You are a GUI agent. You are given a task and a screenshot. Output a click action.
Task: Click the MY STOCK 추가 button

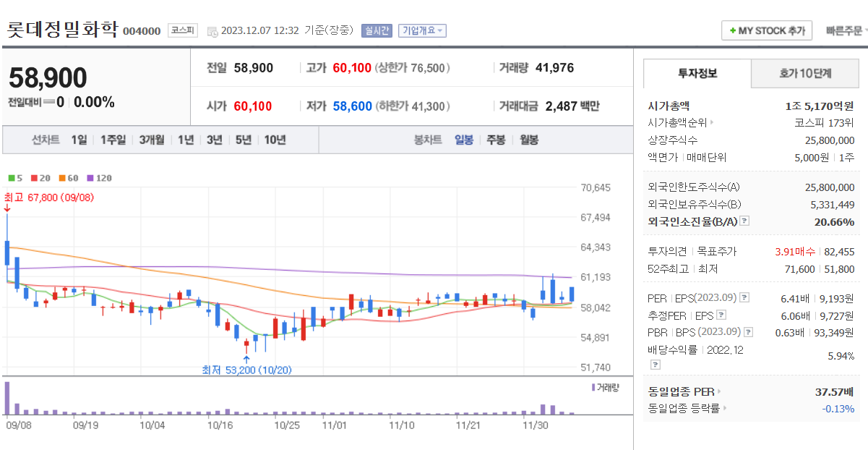(x=767, y=31)
